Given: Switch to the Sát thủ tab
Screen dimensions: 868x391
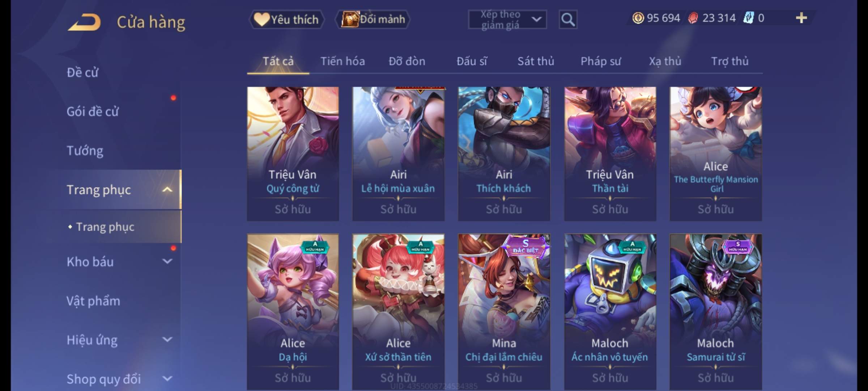Looking at the screenshot, I should pyautogui.click(x=536, y=61).
